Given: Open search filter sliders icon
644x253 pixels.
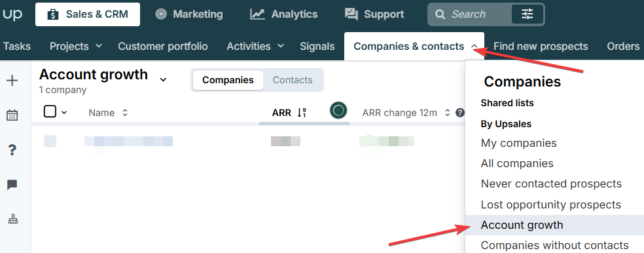Looking at the screenshot, I should pyautogui.click(x=528, y=14).
